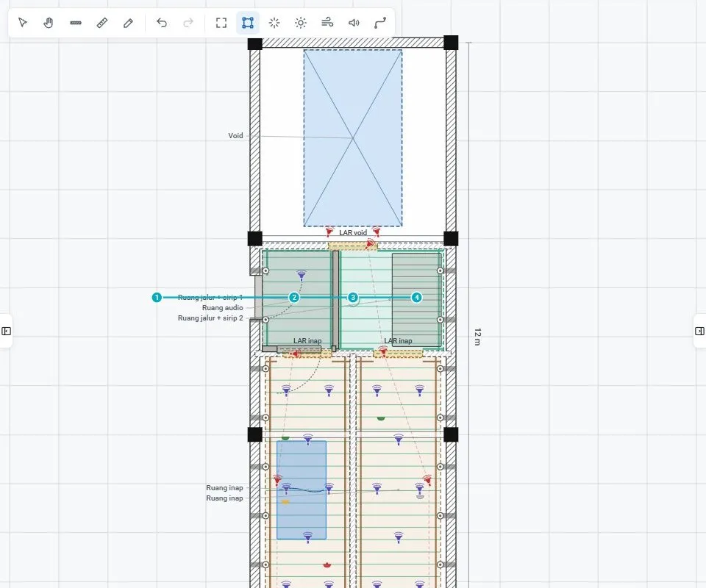Expand the right side panel

pyautogui.click(x=699, y=331)
